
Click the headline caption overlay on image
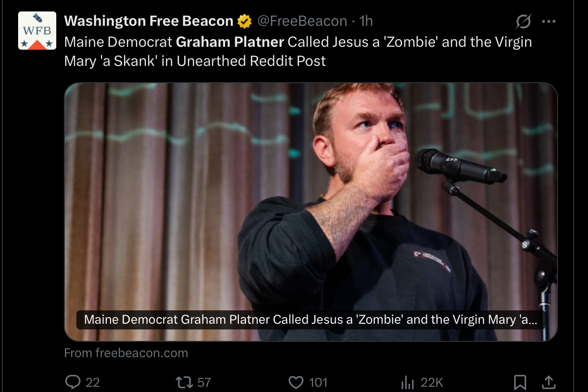point(310,320)
